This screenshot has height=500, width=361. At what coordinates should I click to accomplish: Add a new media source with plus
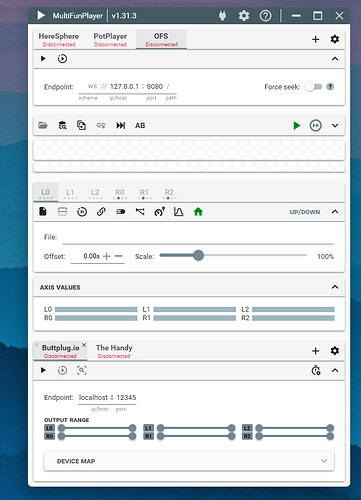(x=315, y=39)
